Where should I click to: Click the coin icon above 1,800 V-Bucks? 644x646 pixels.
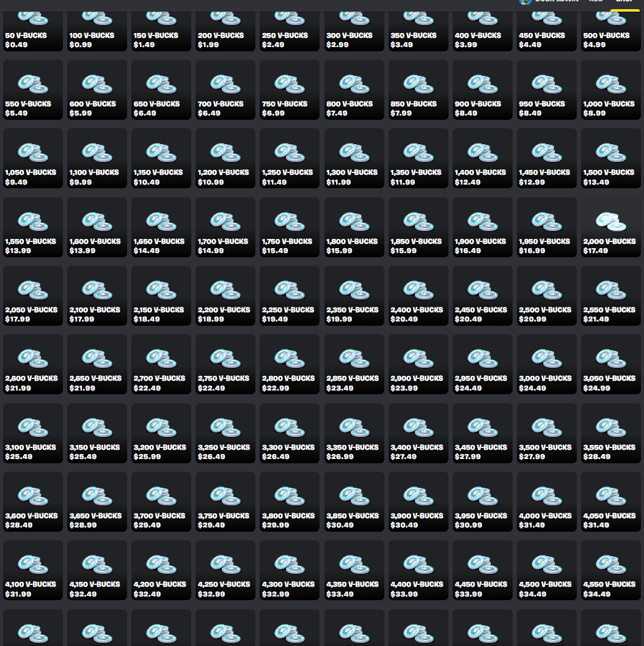[x=354, y=221]
